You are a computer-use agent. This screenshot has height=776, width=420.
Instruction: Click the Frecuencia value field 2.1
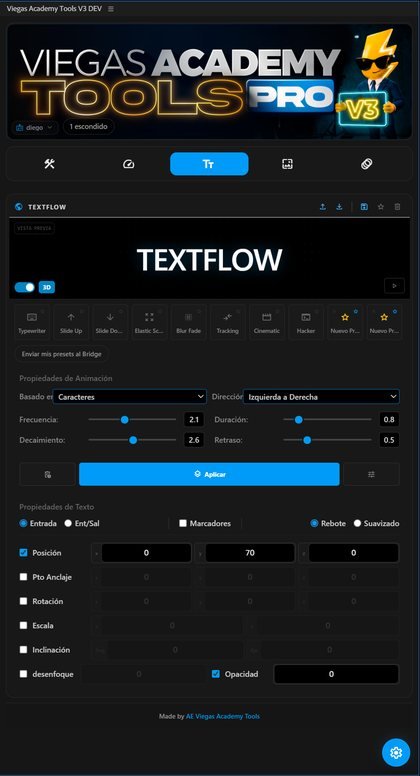(193, 420)
